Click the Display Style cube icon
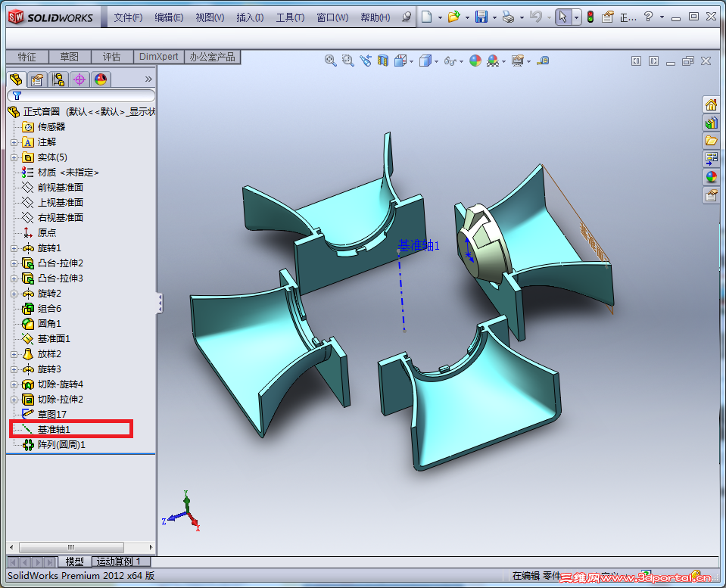 pyautogui.click(x=425, y=61)
